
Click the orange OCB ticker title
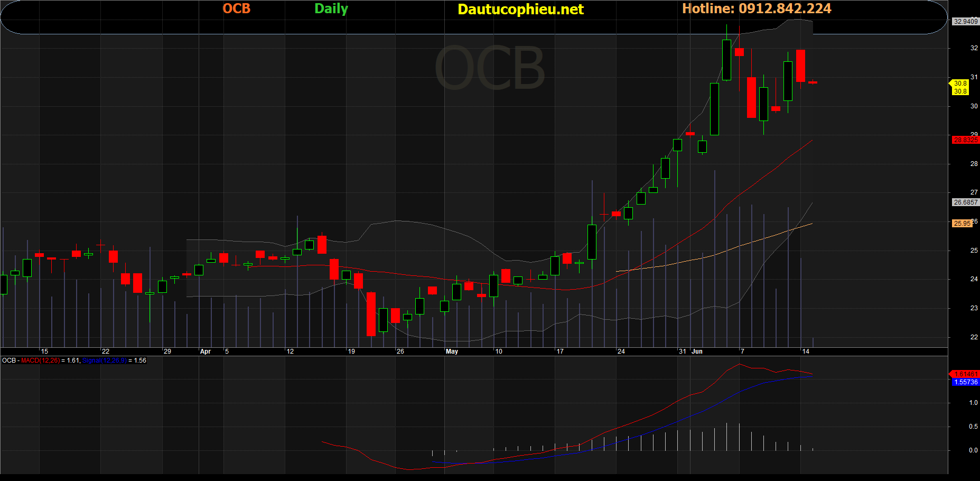click(236, 8)
